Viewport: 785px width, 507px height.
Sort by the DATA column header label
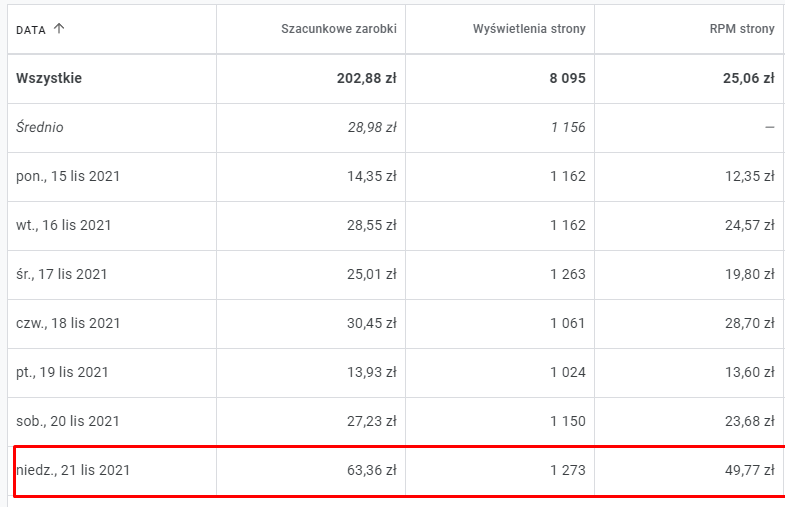(x=31, y=29)
